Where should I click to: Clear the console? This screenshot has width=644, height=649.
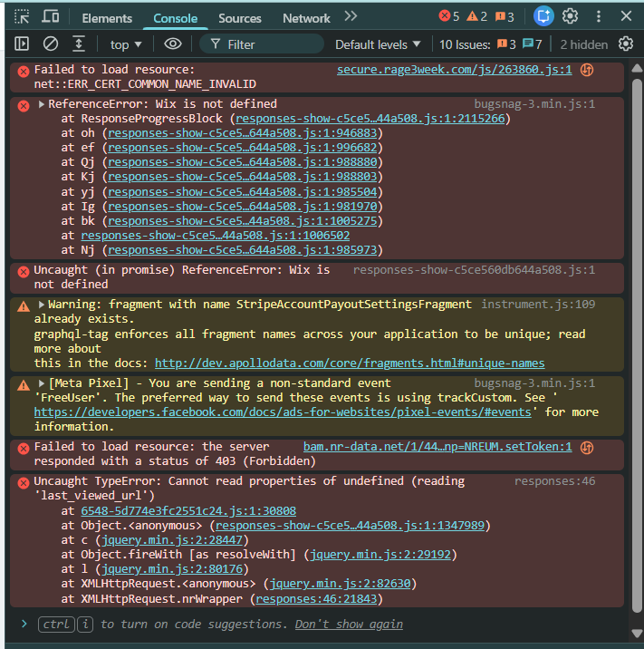(x=51, y=44)
